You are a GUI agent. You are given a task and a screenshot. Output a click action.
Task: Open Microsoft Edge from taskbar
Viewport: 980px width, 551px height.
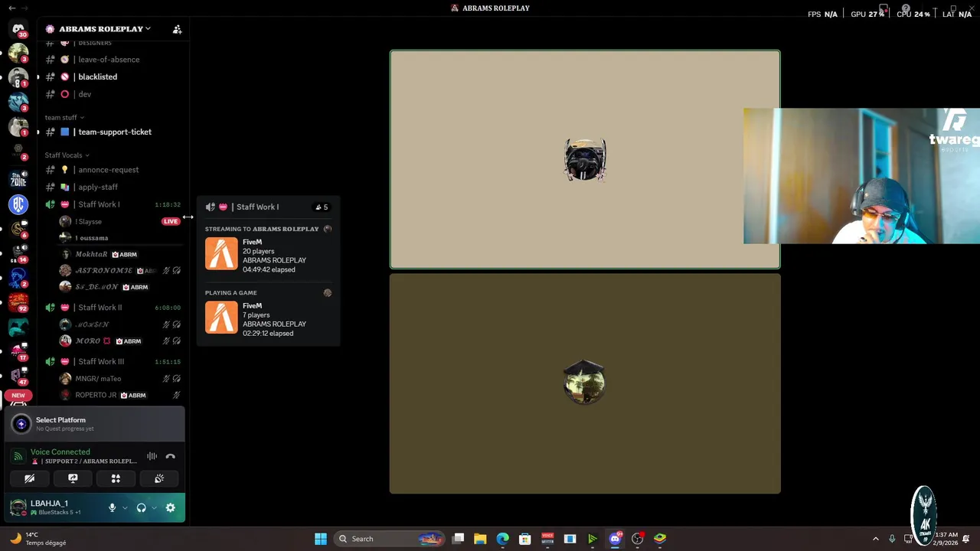(502, 539)
